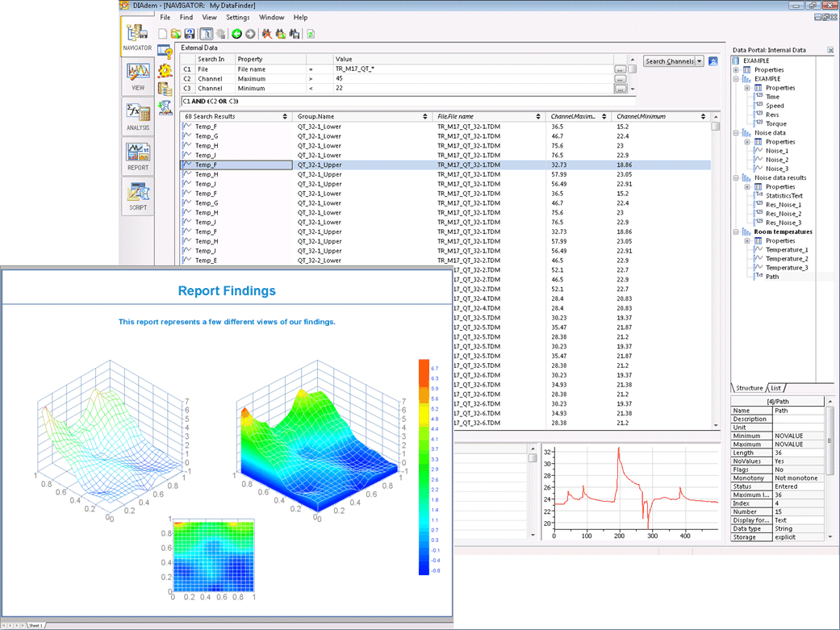Viewport: 840px width, 630px height.
Task: Select the Temperature_2 channel in tree
Action: (x=786, y=259)
